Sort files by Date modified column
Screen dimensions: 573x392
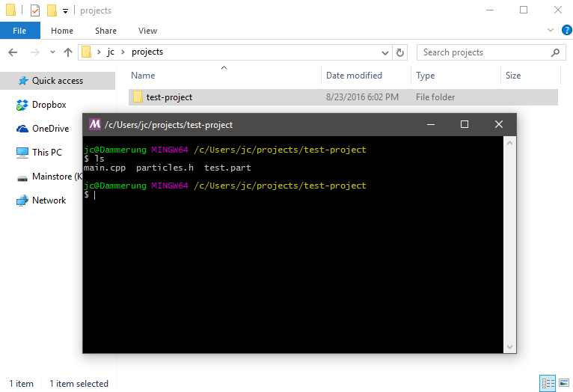tap(354, 76)
